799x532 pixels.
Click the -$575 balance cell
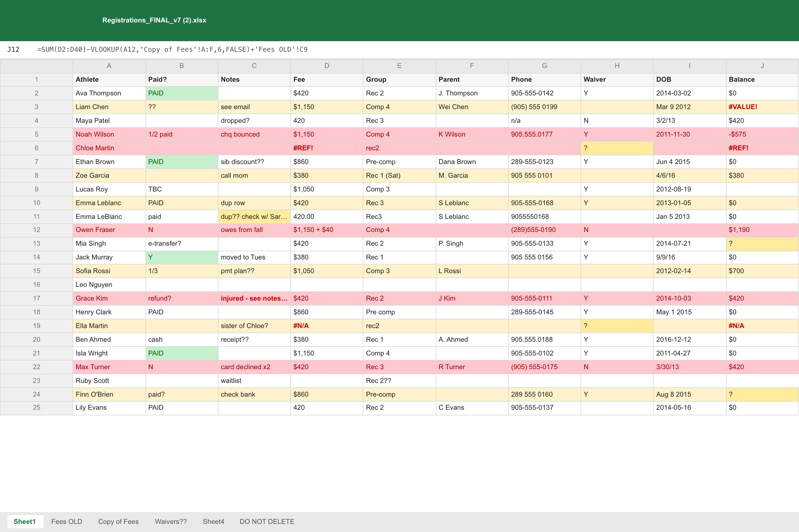click(762, 134)
